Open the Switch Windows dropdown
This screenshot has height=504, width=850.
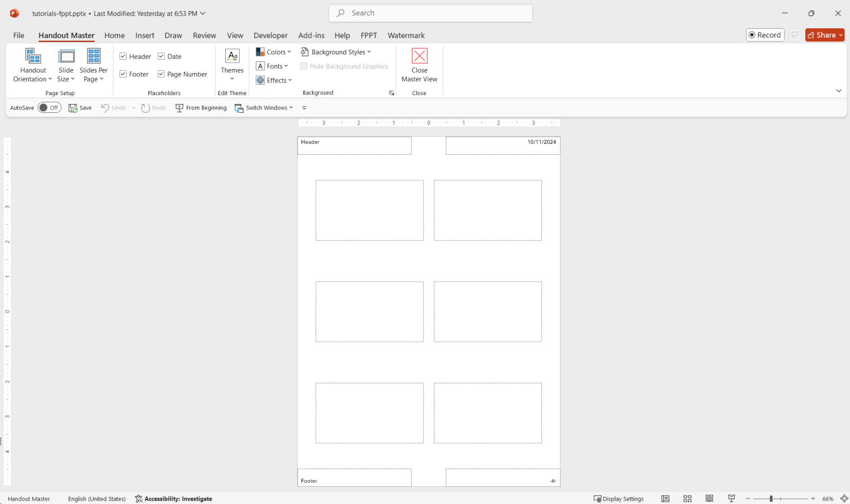point(264,107)
